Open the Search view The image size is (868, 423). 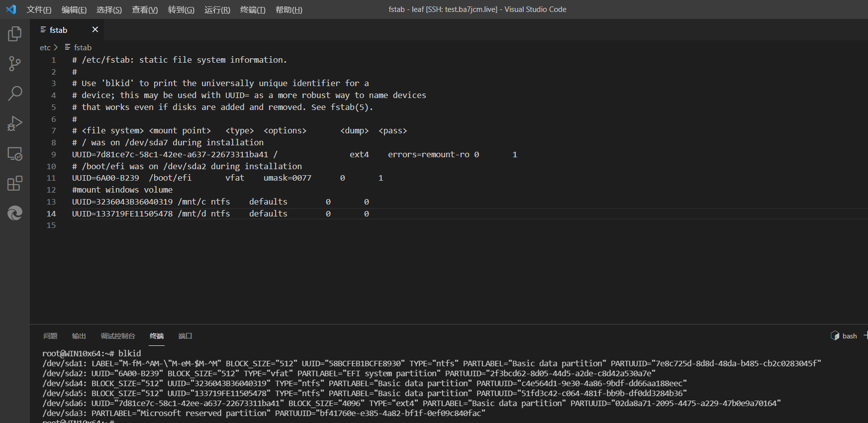15,93
